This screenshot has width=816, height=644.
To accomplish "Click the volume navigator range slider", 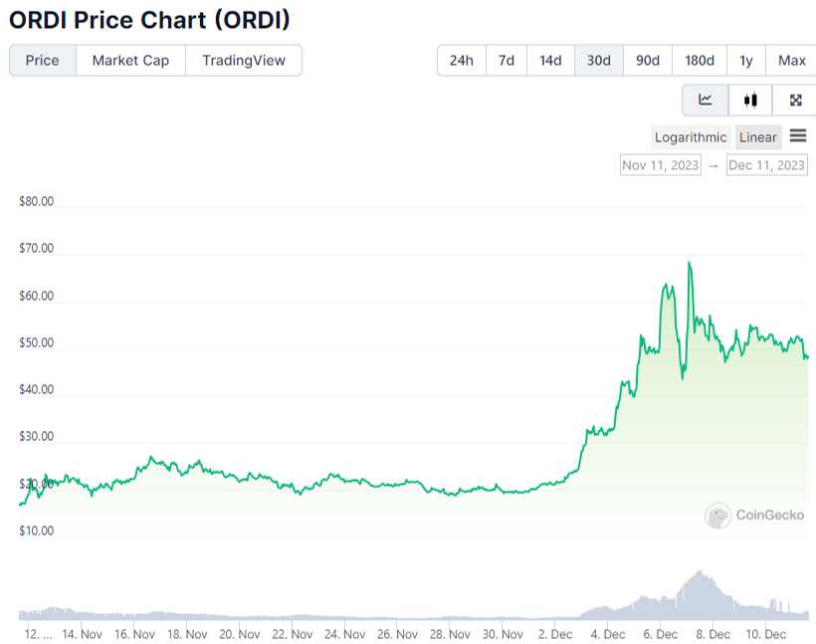I will (414, 594).
